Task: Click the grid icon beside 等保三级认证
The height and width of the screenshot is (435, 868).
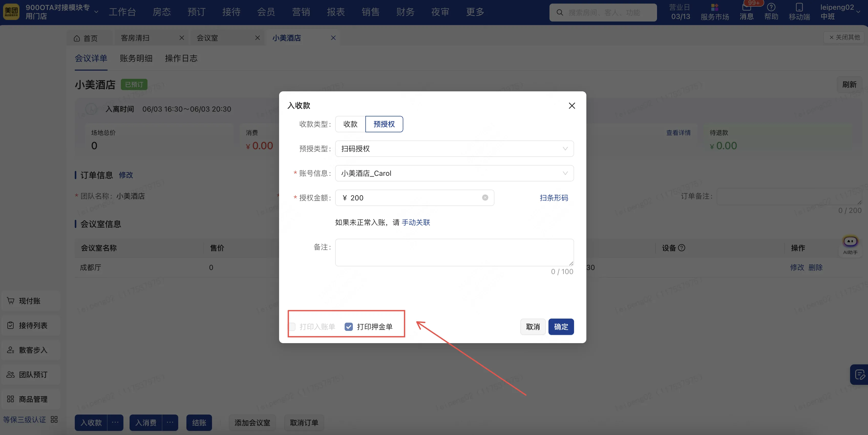Action: (x=54, y=419)
